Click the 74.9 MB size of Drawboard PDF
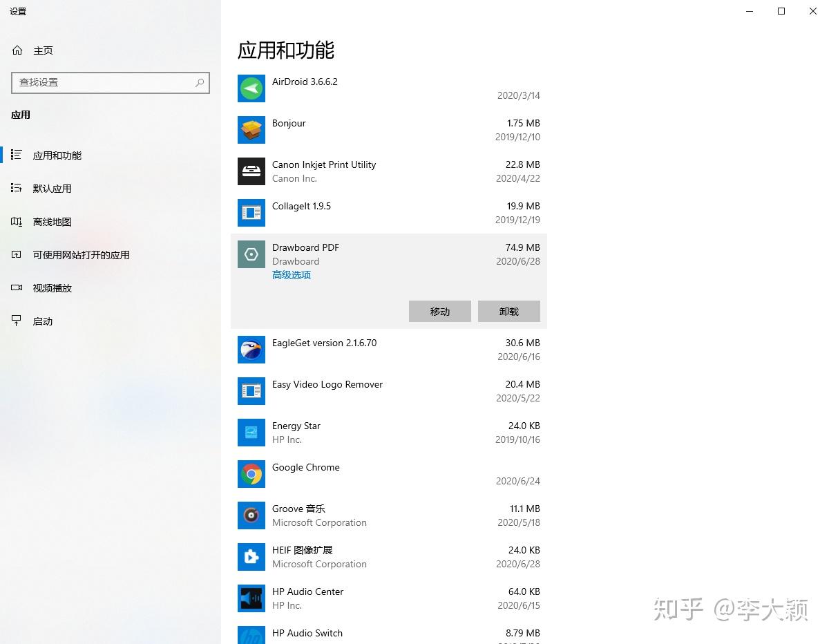829x644 pixels. 523,247
